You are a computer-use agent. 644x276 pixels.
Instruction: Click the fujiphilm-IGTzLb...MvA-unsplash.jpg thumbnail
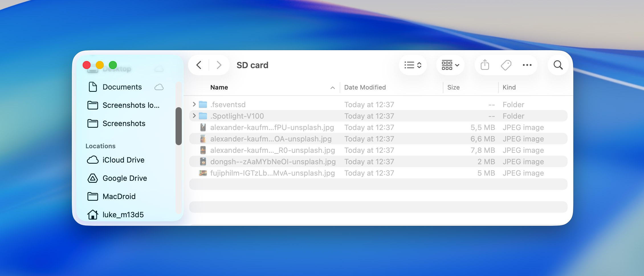tap(203, 173)
